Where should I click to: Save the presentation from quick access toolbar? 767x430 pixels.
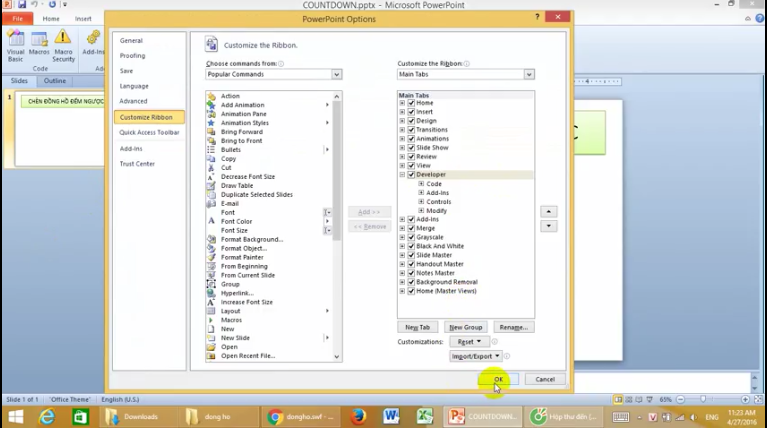click(x=22, y=4)
